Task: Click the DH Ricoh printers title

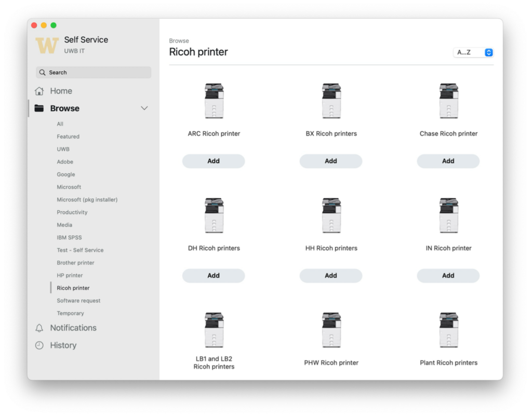Action: tap(214, 248)
